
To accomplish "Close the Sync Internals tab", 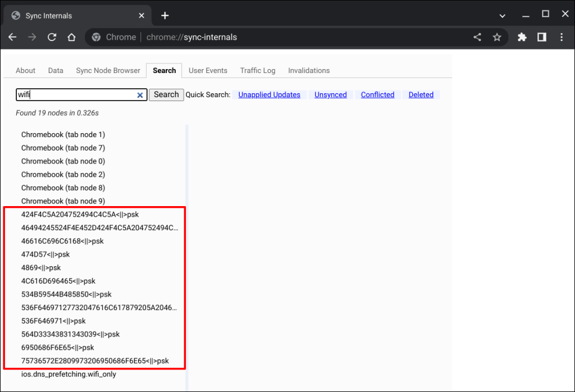I will click(142, 15).
